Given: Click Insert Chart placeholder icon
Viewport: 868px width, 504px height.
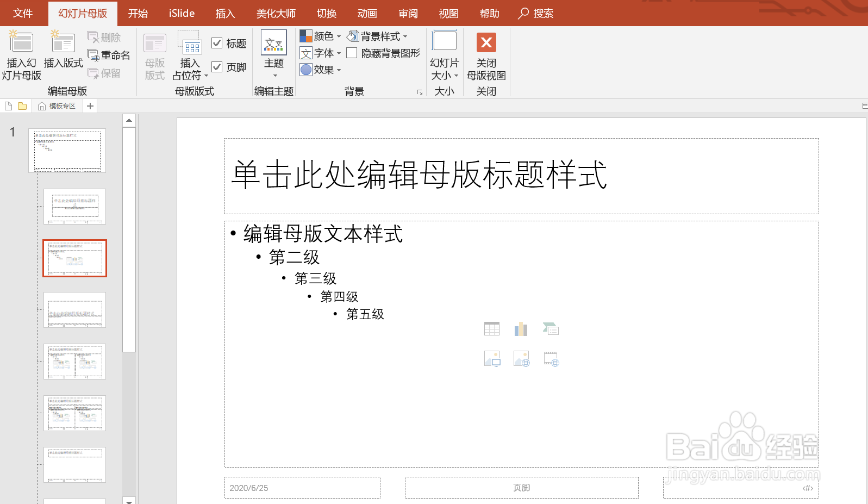Looking at the screenshot, I should tap(521, 329).
